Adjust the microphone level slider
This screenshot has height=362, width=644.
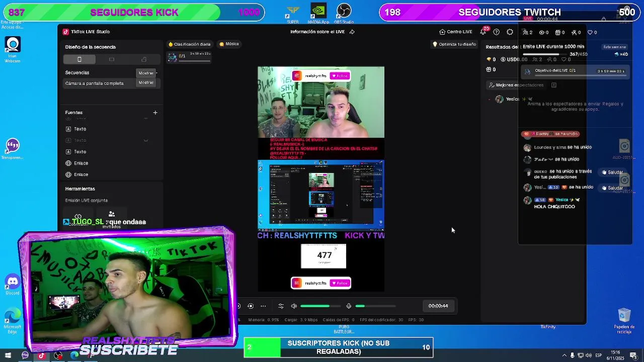click(375, 306)
